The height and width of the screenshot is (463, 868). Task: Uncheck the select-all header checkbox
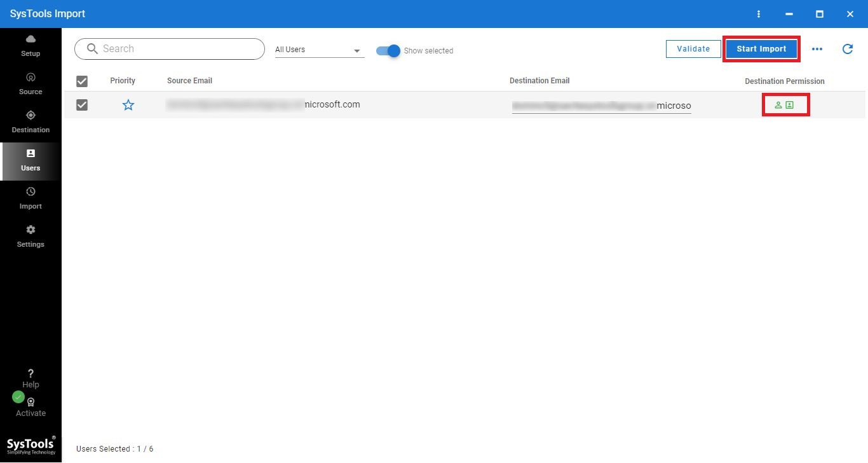coord(82,81)
